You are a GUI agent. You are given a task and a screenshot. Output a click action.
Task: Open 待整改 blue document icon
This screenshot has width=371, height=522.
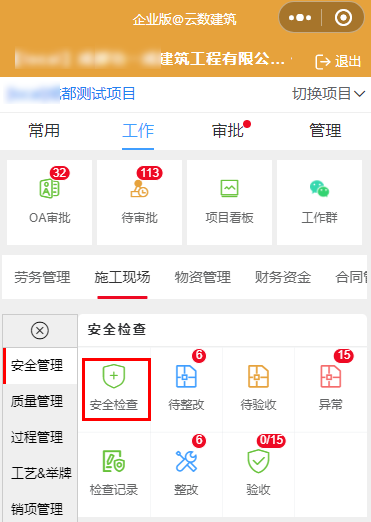point(186,376)
